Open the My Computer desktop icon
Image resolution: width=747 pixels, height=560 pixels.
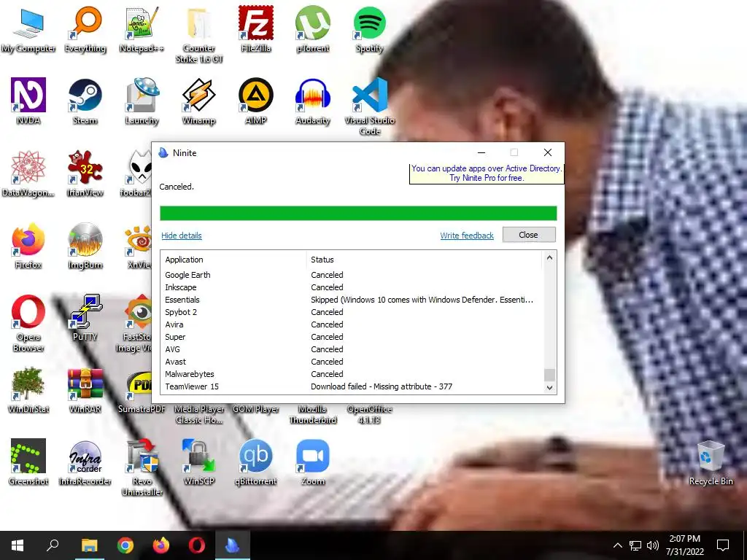pos(28,30)
